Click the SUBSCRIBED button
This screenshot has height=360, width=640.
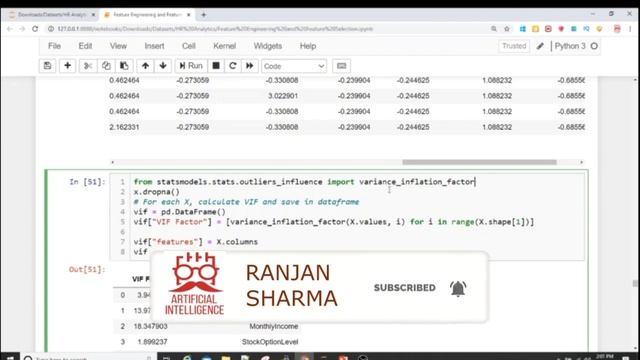click(404, 288)
